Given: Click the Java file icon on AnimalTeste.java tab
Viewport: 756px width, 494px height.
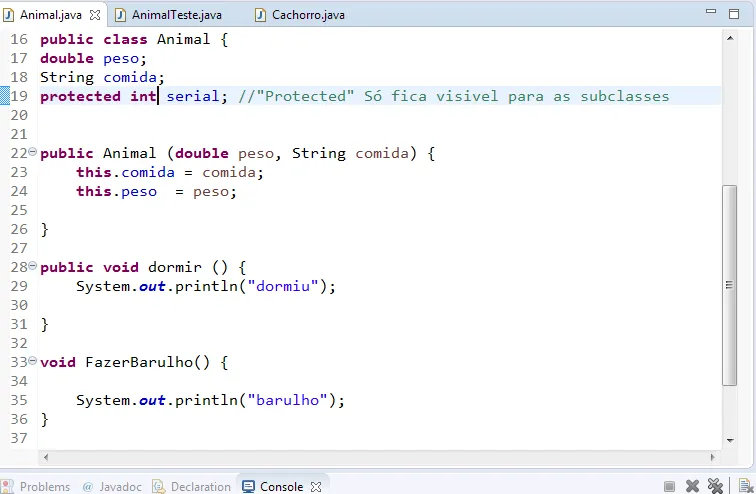Looking at the screenshot, I should pos(121,15).
